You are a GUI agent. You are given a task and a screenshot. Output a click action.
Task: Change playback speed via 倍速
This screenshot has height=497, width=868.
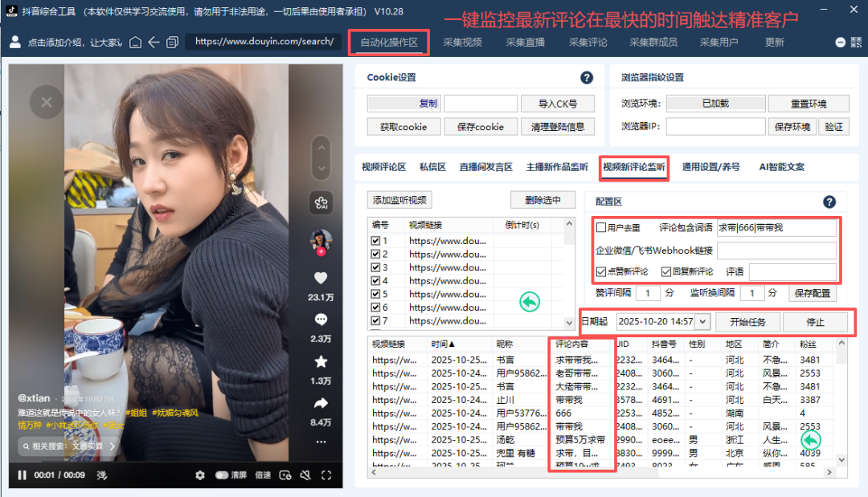[x=263, y=475]
